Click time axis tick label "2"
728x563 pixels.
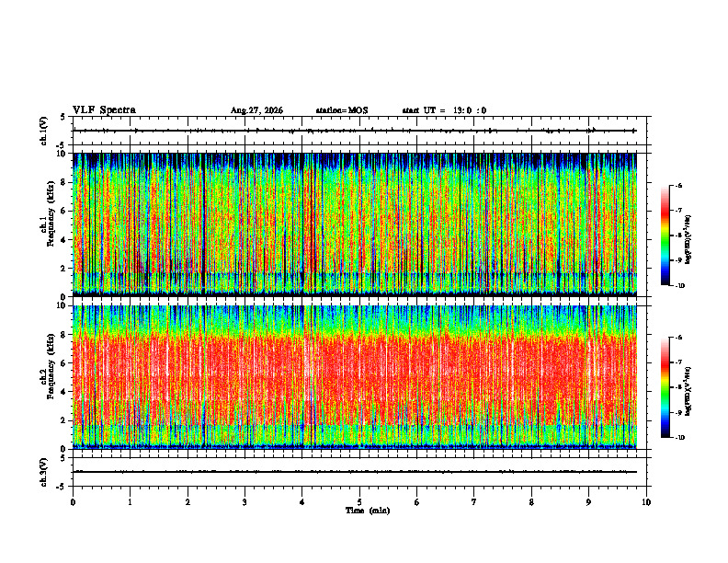(188, 502)
